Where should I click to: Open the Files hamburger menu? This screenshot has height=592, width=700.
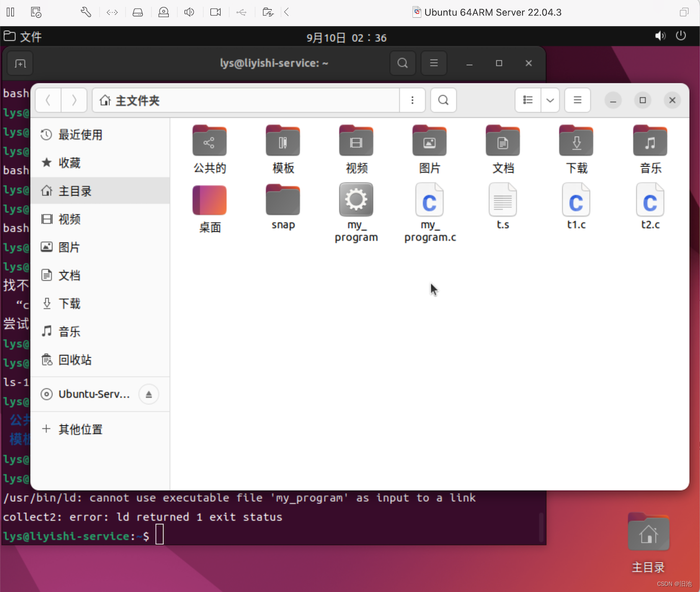click(x=577, y=100)
